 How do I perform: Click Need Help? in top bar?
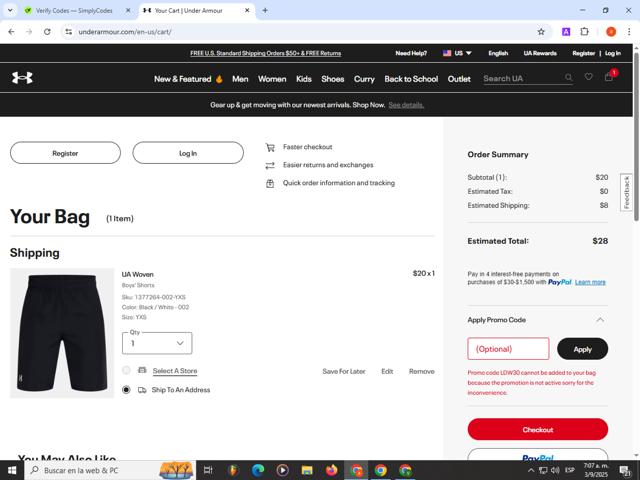[411, 53]
